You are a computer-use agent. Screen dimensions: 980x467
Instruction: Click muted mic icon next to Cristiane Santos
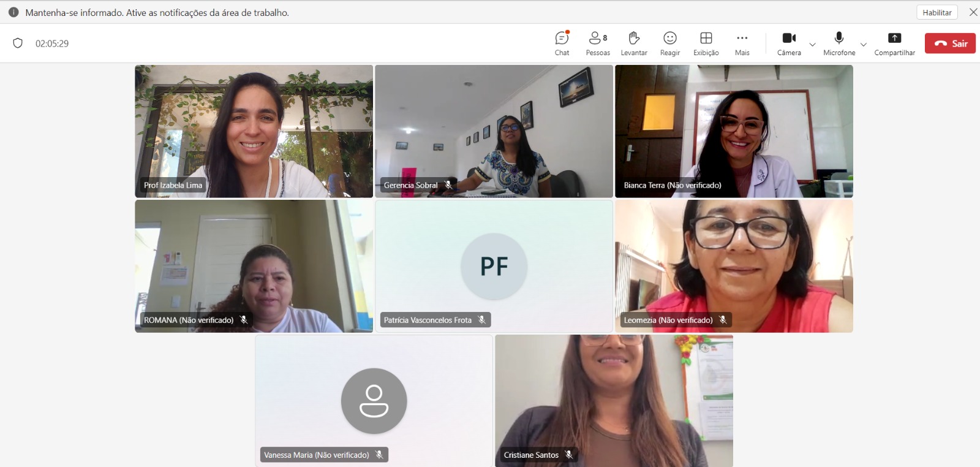click(568, 455)
